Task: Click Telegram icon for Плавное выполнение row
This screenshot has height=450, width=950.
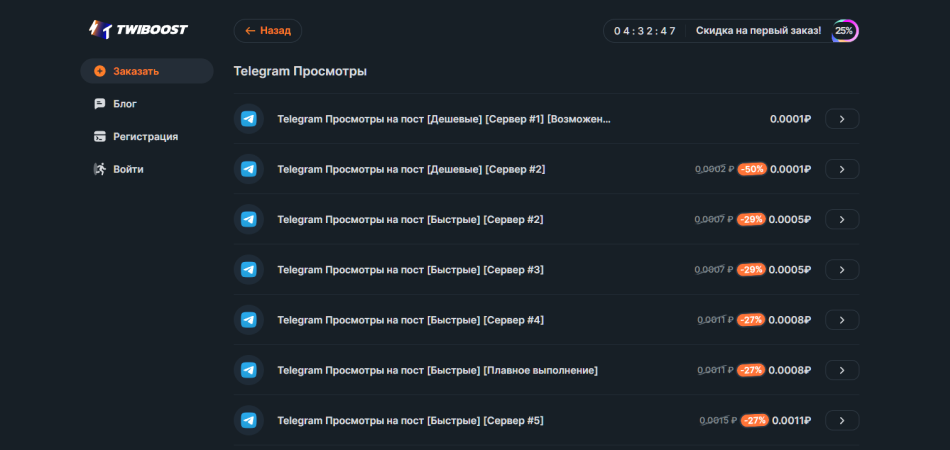Action: click(x=248, y=370)
